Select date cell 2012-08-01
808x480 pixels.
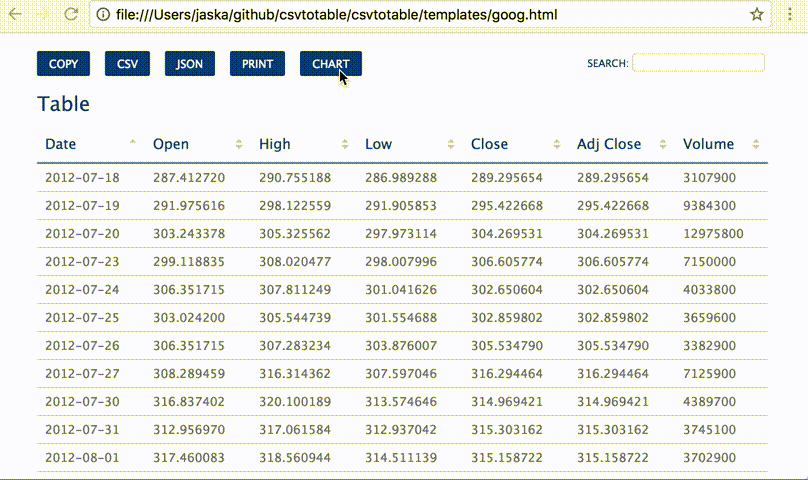82,457
